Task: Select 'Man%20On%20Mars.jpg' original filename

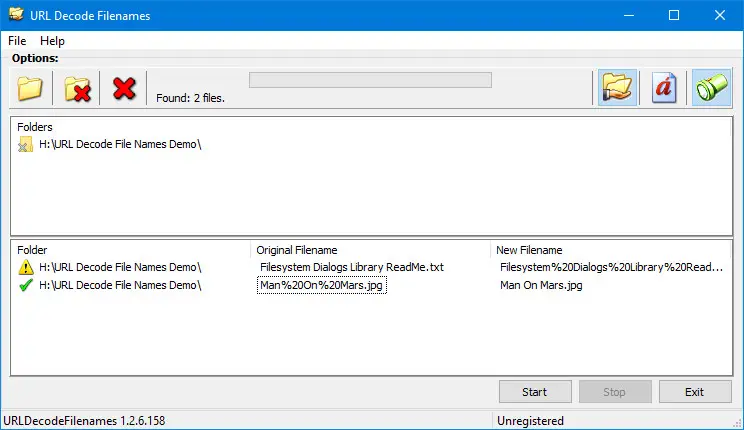Action: tap(322, 285)
